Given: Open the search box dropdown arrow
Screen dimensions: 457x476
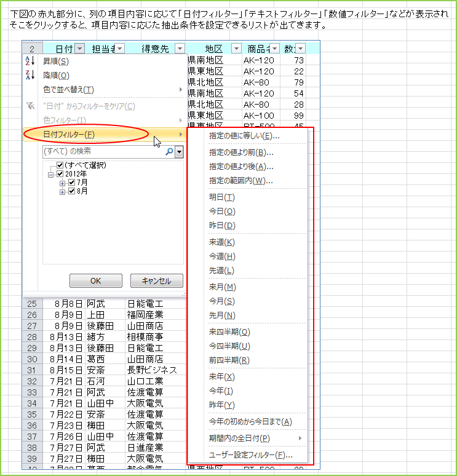Looking at the screenshot, I should [x=179, y=151].
